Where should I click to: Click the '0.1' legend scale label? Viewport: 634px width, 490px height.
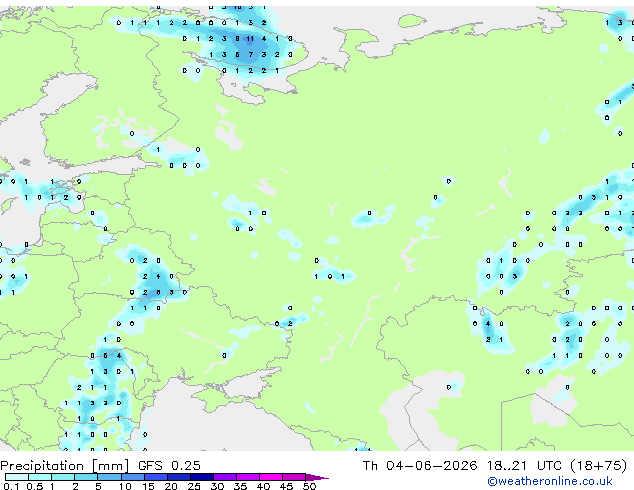click(11, 486)
